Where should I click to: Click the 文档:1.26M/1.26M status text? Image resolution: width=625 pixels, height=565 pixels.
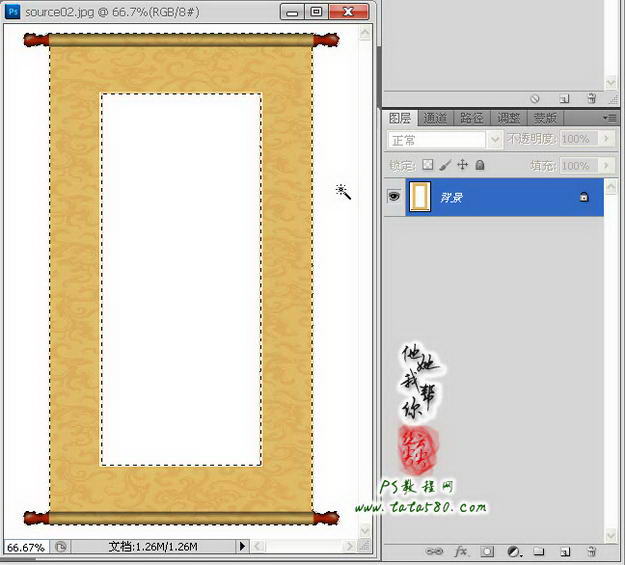click(153, 547)
